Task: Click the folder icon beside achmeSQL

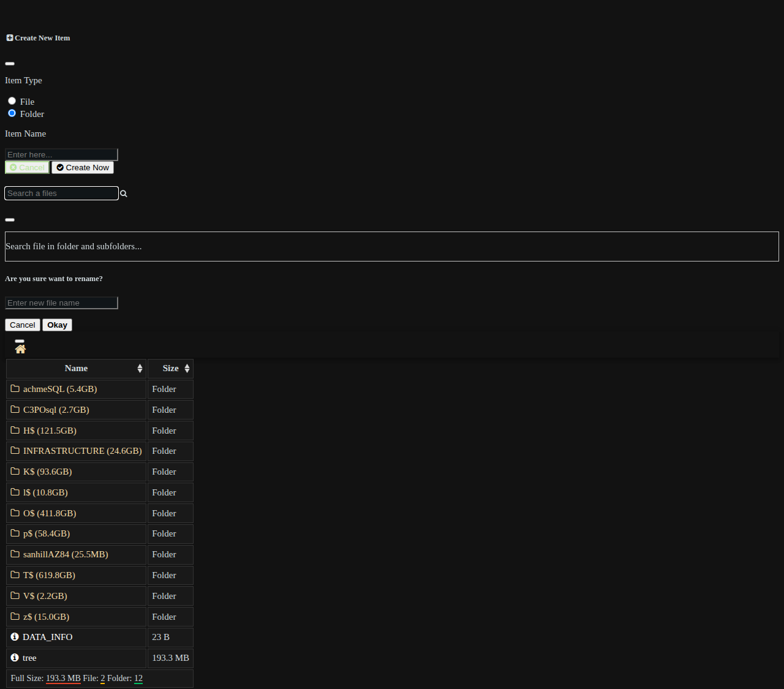Action: pyautogui.click(x=15, y=389)
